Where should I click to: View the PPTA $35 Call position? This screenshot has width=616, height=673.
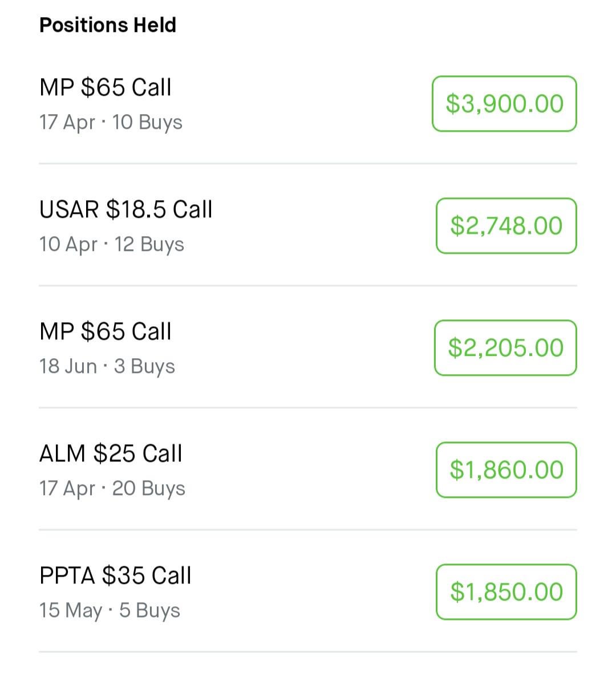point(115,576)
